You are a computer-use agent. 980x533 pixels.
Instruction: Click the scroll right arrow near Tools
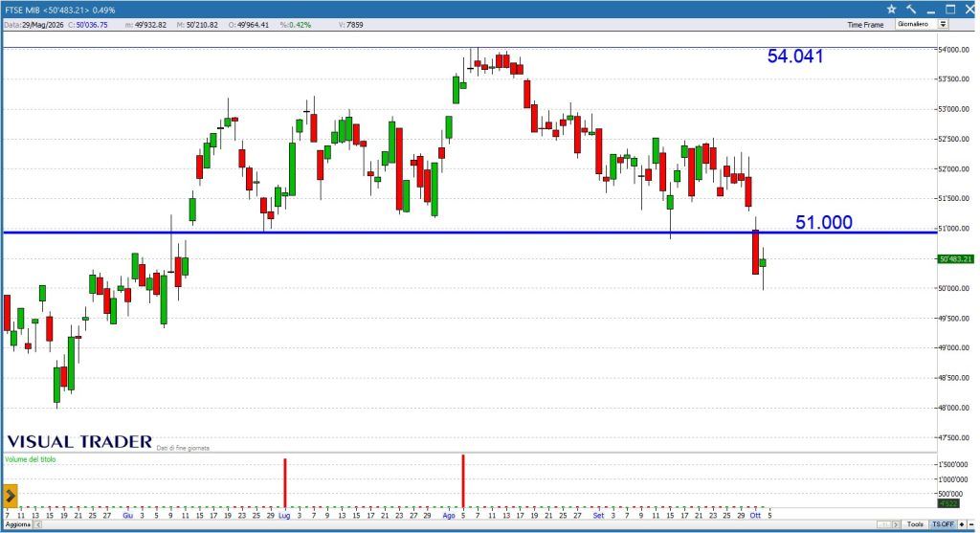896,524
